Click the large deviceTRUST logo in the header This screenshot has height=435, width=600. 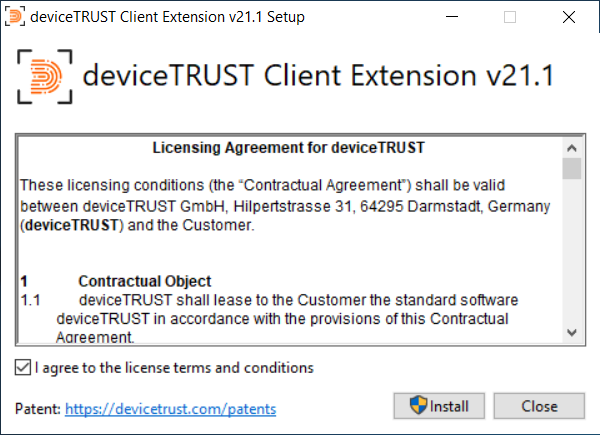pos(44,76)
